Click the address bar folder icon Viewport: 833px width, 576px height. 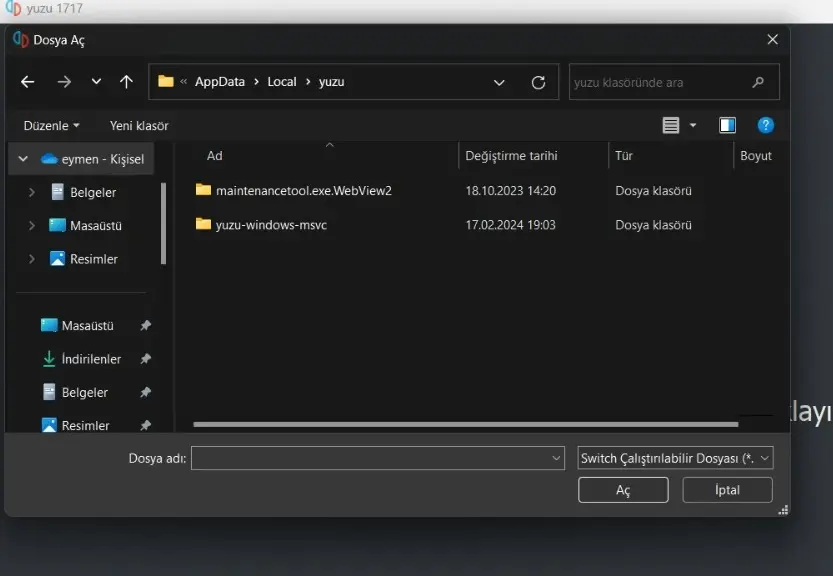(166, 81)
